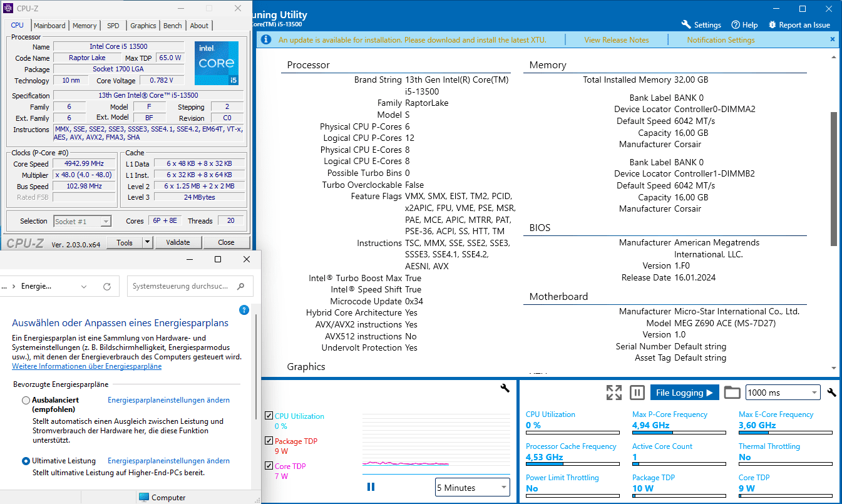842x504 pixels.
Task: Pause the monitoring values panel
Action: 637,393
